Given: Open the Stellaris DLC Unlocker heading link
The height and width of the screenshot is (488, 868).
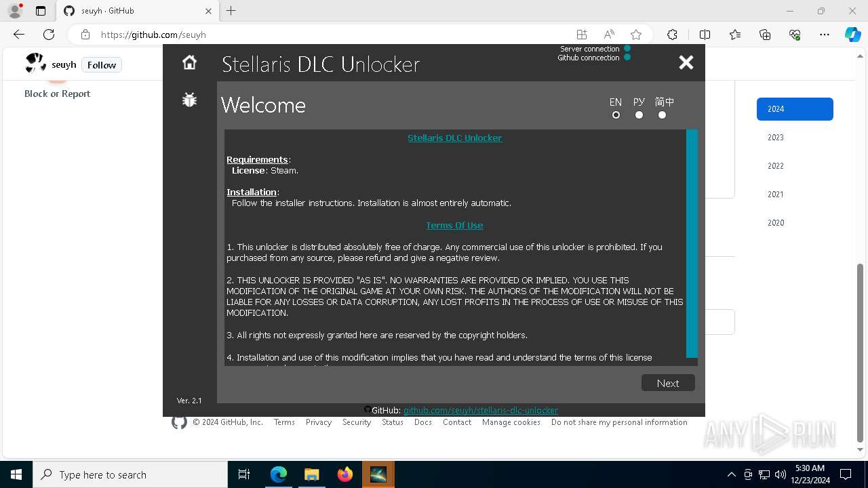Looking at the screenshot, I should (454, 138).
